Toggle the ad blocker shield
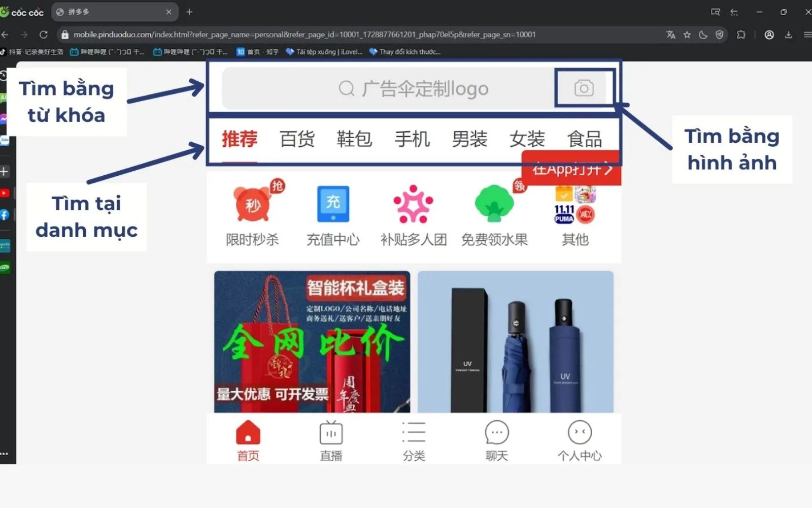 click(x=719, y=35)
